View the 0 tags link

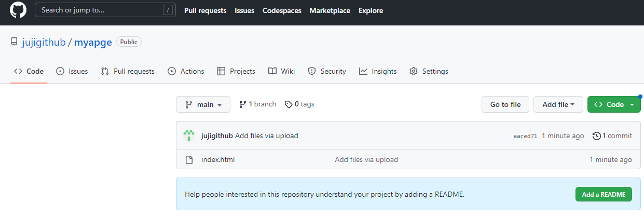click(300, 104)
